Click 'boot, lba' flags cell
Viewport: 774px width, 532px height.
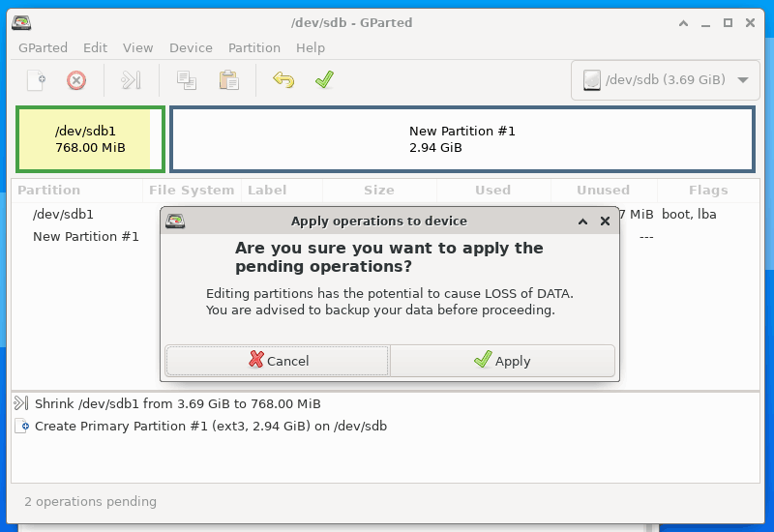tap(689, 214)
